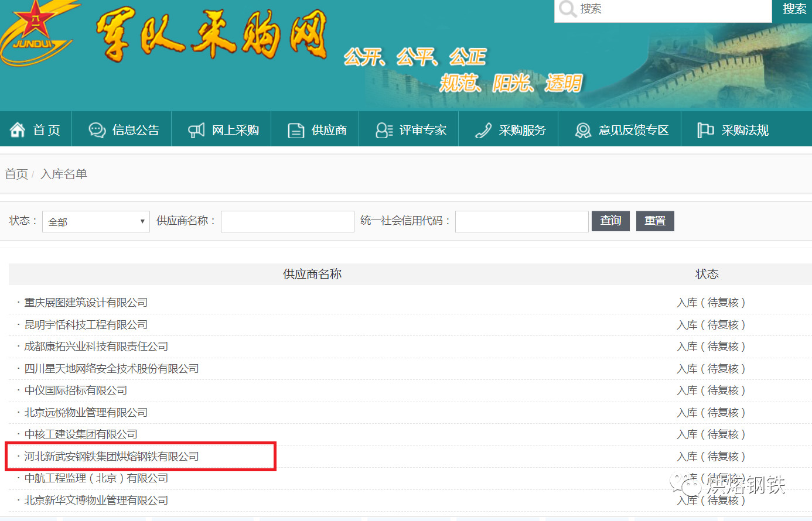Click 入库名单 in the breadcrumb
812x521 pixels.
click(x=64, y=174)
